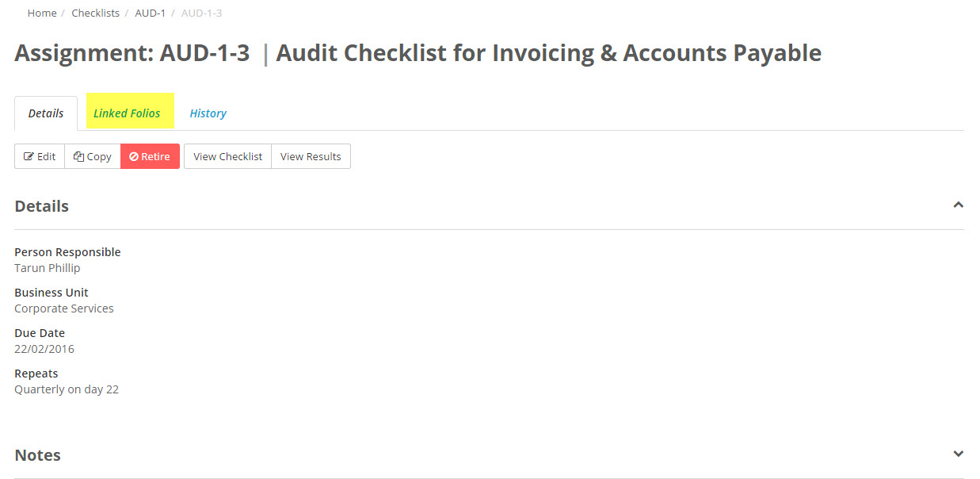Click the collapse chevron on Details section
Image resolution: width=980 pixels, height=479 pixels.
point(958,204)
